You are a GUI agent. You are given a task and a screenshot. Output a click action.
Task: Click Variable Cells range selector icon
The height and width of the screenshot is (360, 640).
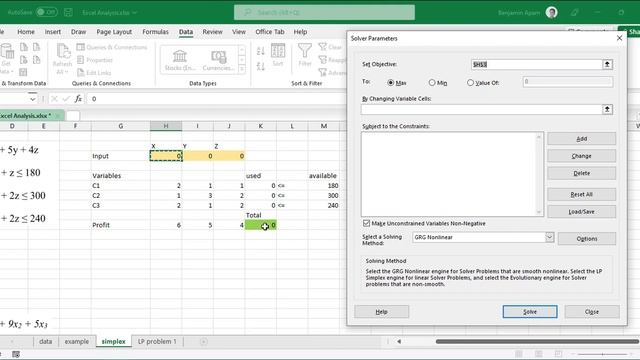pos(607,109)
